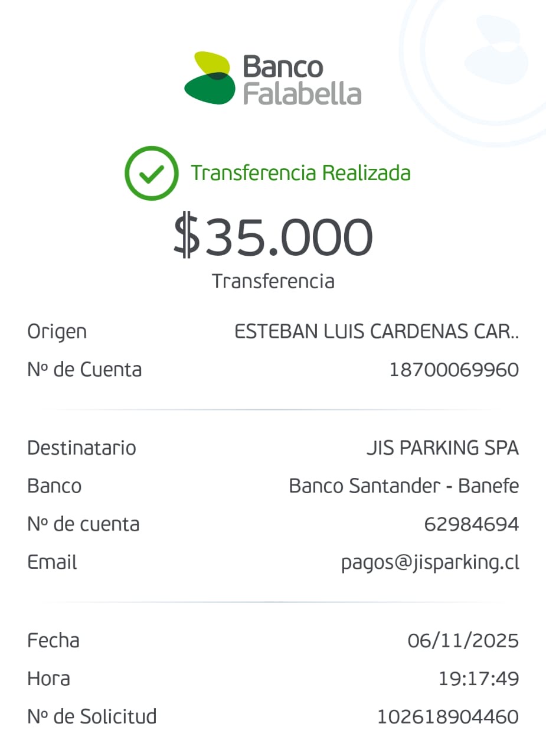Select the $35.000 transfer amount

[273, 237]
